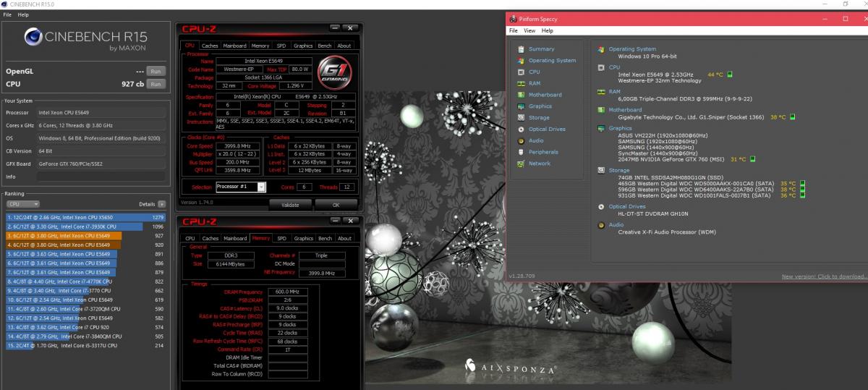Click the Motherboard icon in Speccy summary panel
Viewport: 868px width, 390px height.
pyautogui.click(x=601, y=110)
